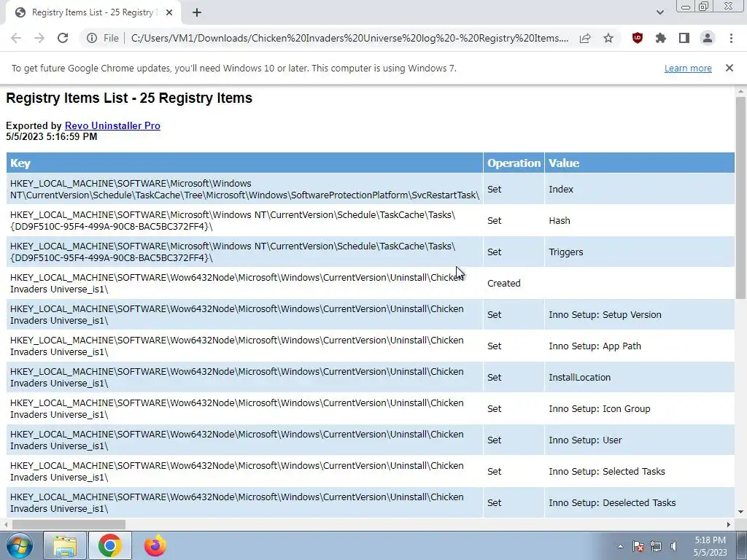The height and width of the screenshot is (560, 747).
Task: Open the Windows Start menu
Action: pyautogui.click(x=18, y=545)
